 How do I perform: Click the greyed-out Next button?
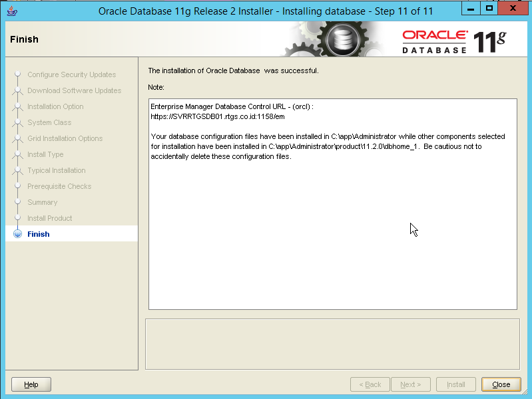pyautogui.click(x=411, y=384)
